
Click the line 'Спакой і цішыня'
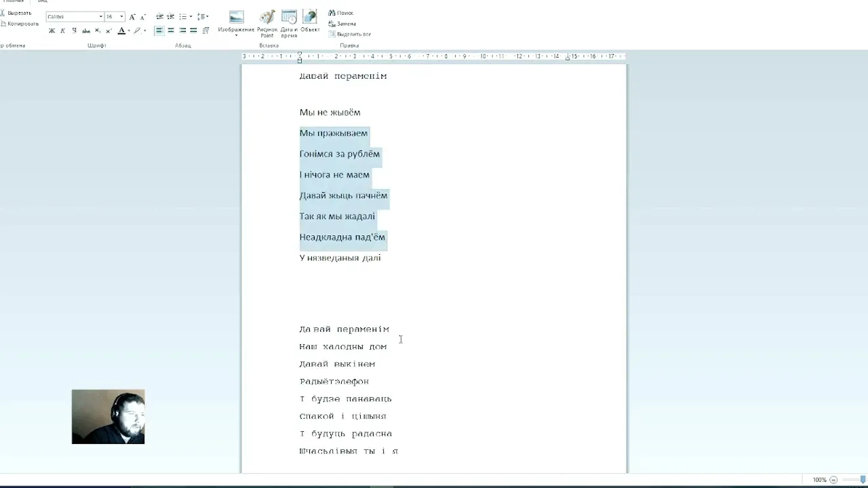coord(343,416)
